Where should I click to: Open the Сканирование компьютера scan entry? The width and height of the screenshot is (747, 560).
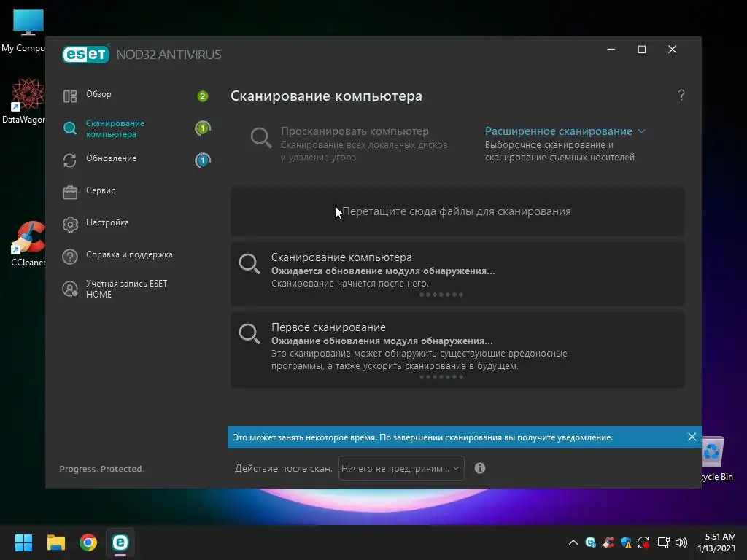tap(457, 274)
